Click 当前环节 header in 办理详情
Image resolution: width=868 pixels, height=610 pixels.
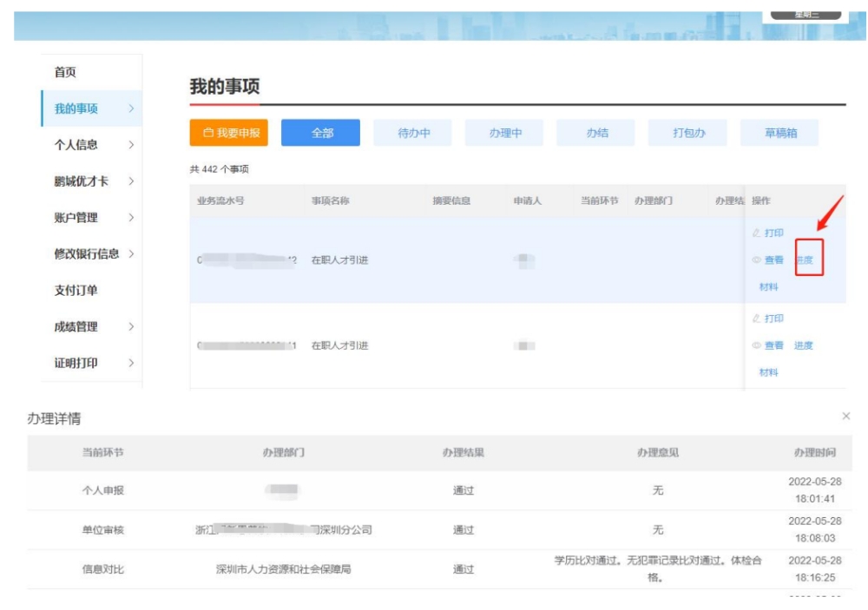(103, 452)
